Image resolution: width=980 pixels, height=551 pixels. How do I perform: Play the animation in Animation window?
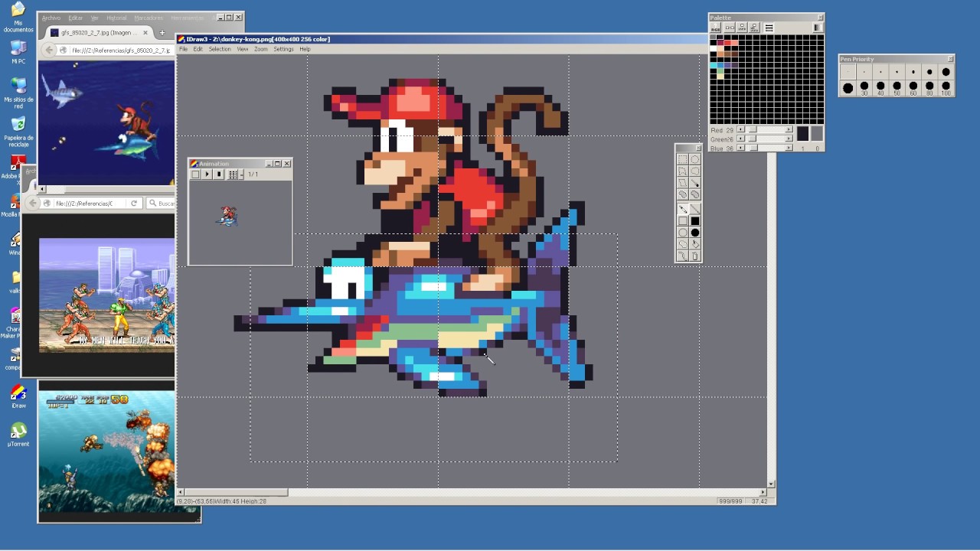207,174
